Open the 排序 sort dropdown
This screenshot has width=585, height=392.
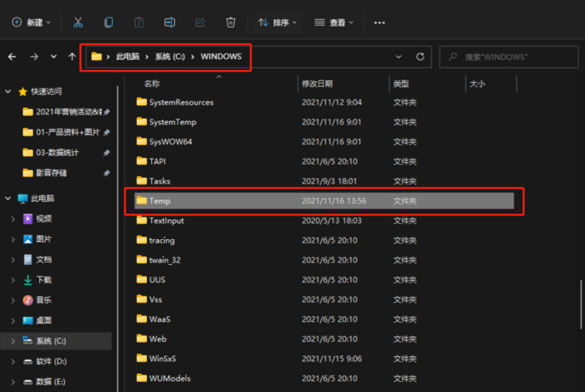coord(277,23)
